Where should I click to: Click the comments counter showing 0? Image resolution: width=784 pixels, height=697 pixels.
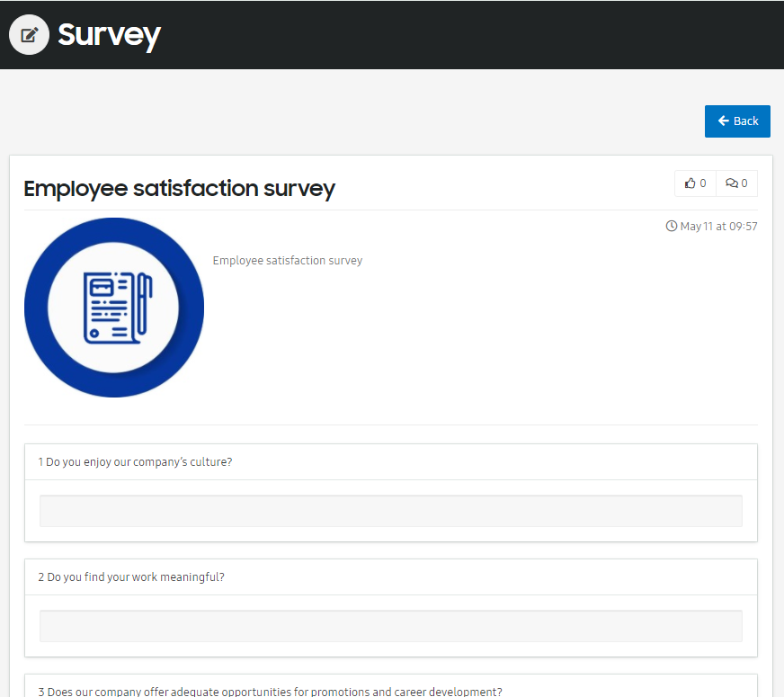pos(744,183)
